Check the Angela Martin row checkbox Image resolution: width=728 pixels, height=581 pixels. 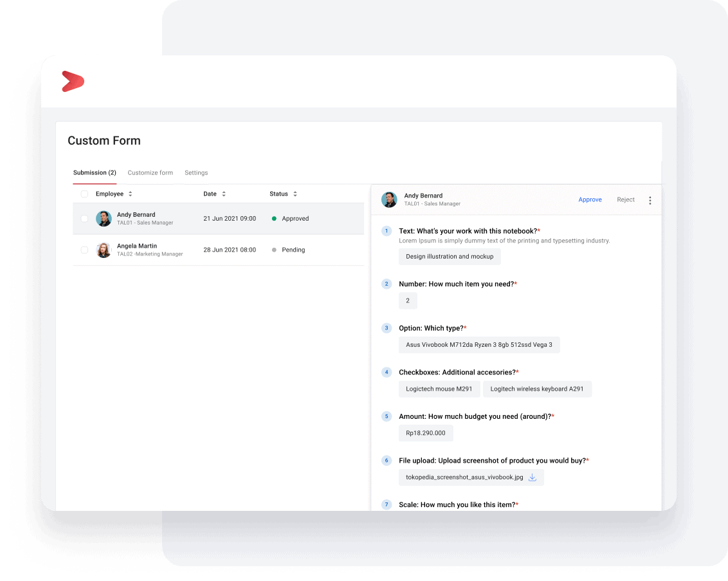84,250
